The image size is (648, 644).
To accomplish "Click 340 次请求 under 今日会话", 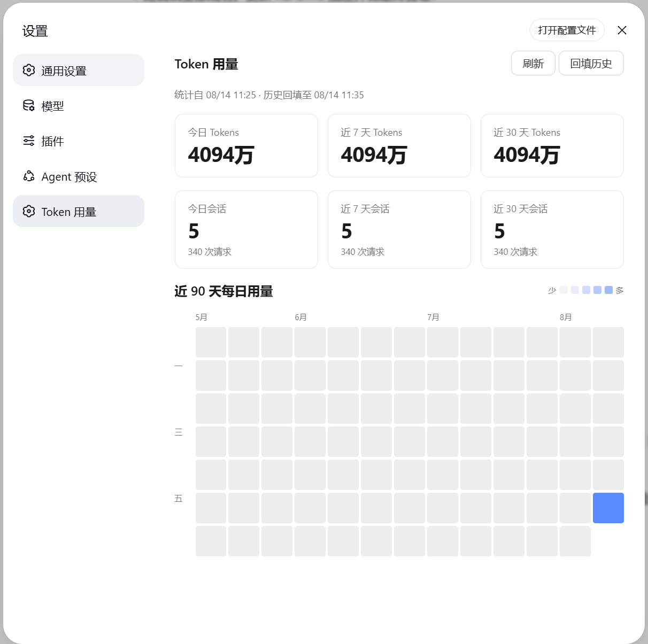I will (210, 252).
